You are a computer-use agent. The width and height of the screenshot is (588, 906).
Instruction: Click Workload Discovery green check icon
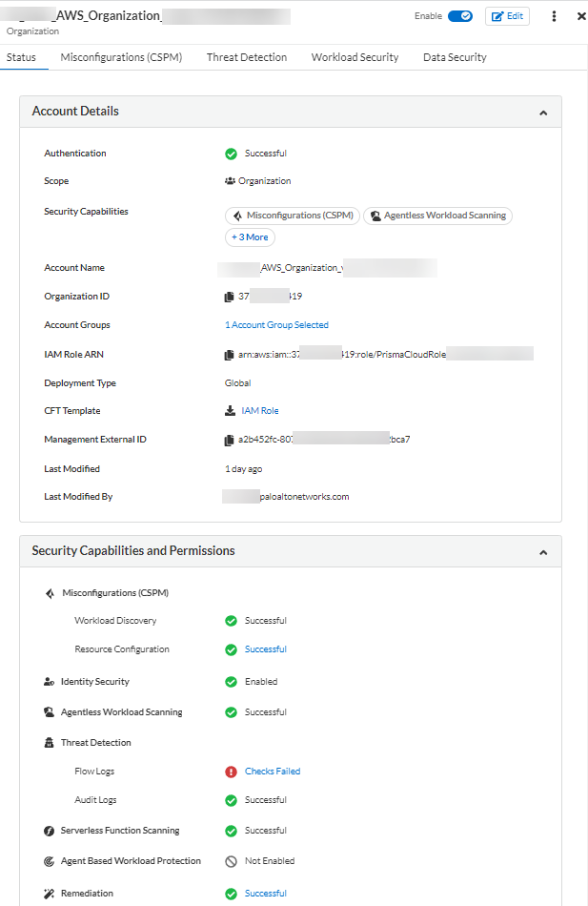pyautogui.click(x=231, y=621)
